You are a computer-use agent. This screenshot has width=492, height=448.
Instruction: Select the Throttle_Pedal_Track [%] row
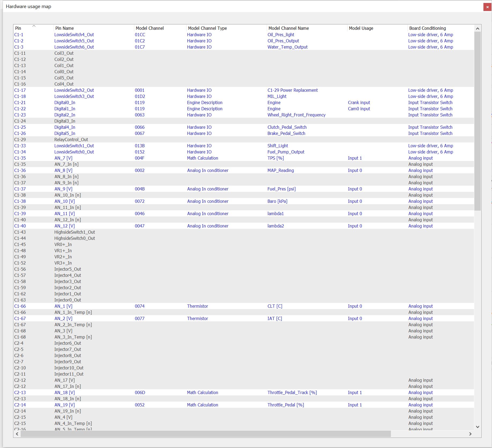[x=292, y=392]
